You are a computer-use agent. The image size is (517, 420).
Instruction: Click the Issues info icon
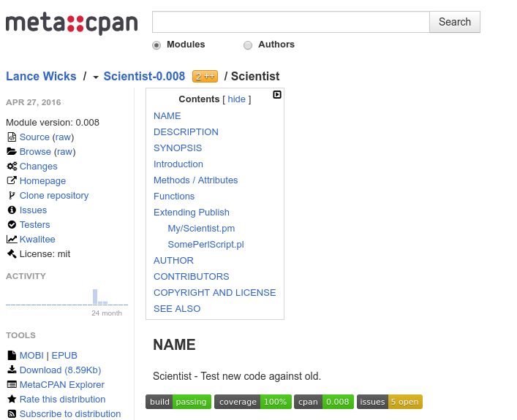point(12,210)
